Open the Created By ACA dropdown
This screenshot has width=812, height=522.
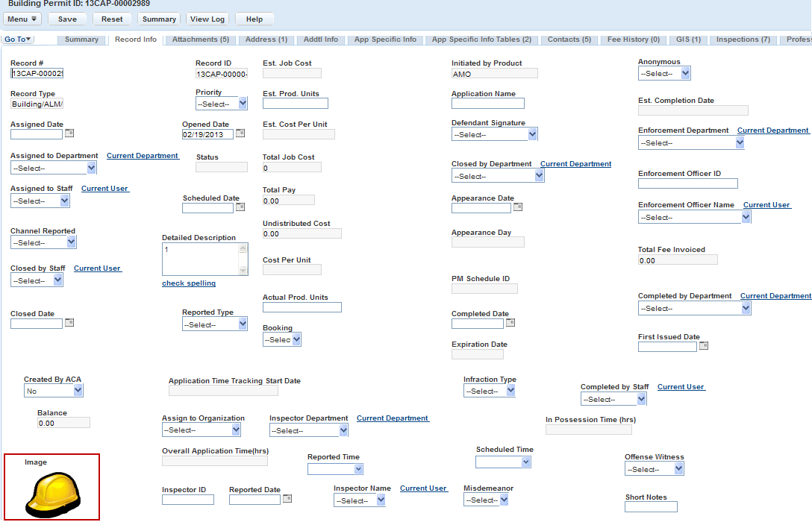click(x=53, y=391)
